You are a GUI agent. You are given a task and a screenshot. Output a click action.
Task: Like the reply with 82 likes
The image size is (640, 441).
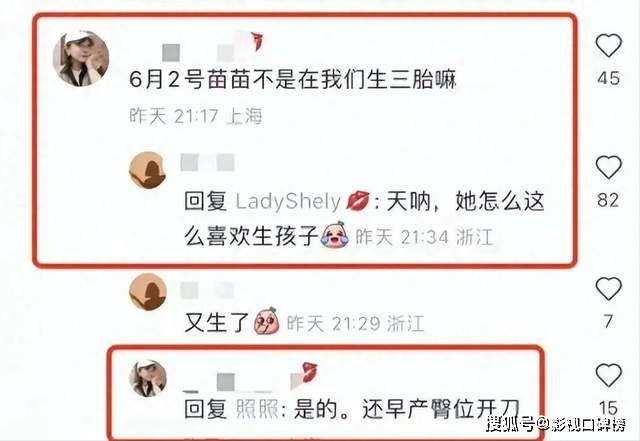point(608,167)
